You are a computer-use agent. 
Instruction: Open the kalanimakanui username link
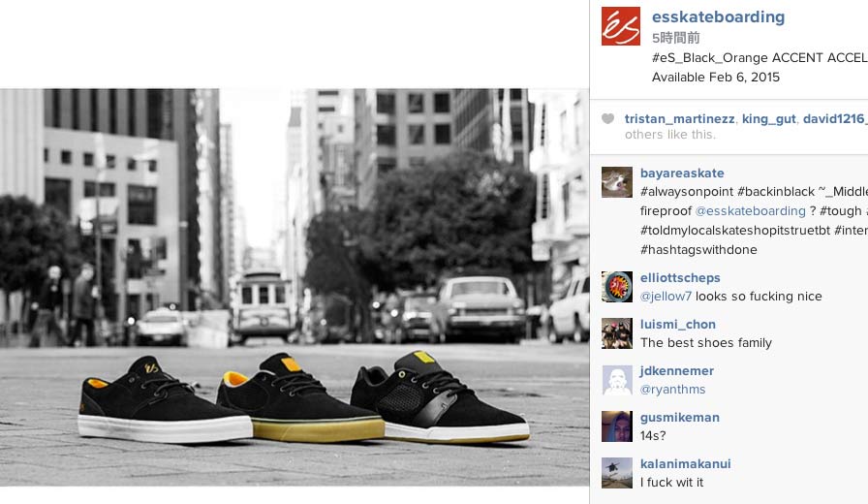pyautogui.click(x=685, y=463)
